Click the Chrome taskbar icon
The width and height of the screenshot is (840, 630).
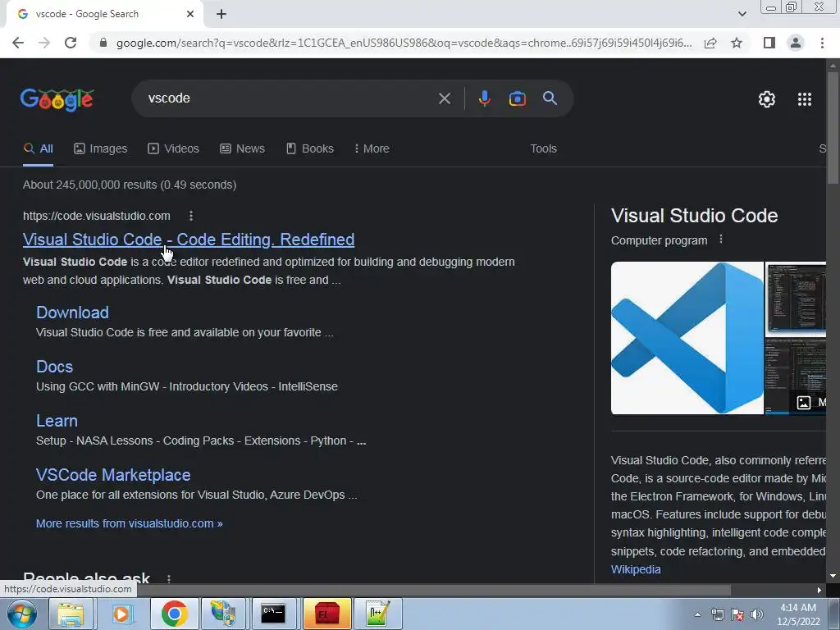[x=174, y=614]
